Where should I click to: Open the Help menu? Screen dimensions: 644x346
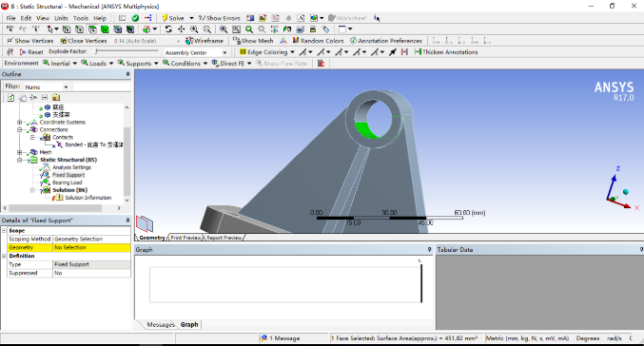(100, 18)
